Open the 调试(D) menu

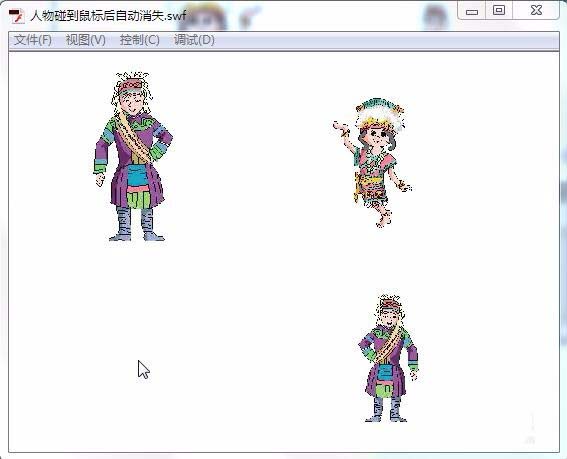[x=194, y=40]
